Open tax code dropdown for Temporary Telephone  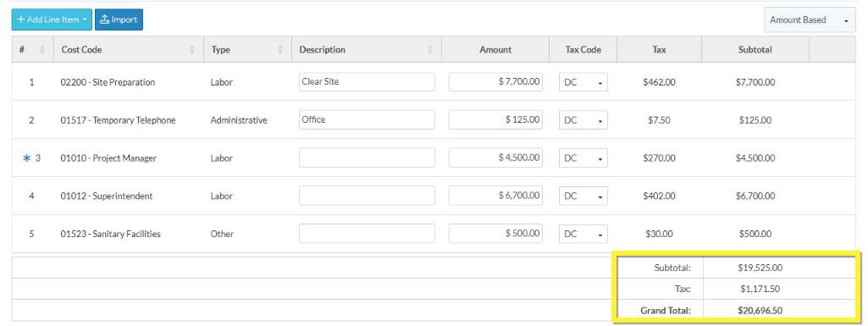pyautogui.click(x=583, y=120)
